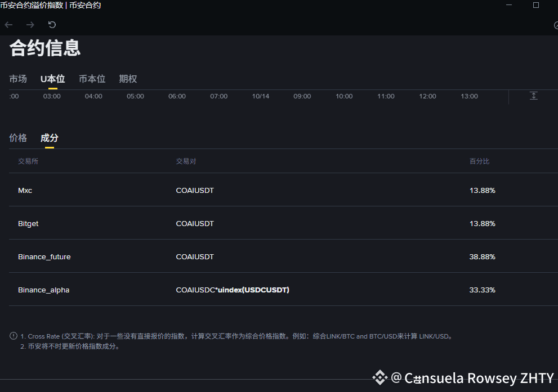The width and height of the screenshot is (558, 392).
Task: Click the chart vertical expand icon
Action: click(533, 96)
